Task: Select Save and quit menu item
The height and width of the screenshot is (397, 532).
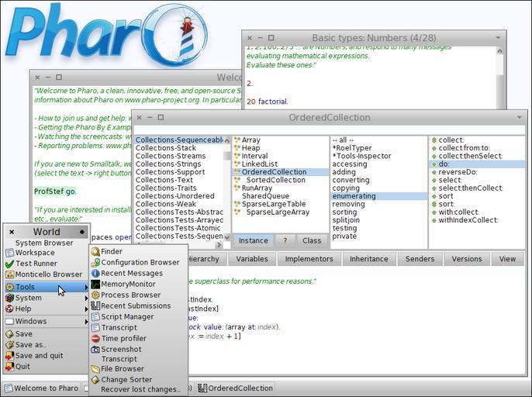Action: [39, 356]
